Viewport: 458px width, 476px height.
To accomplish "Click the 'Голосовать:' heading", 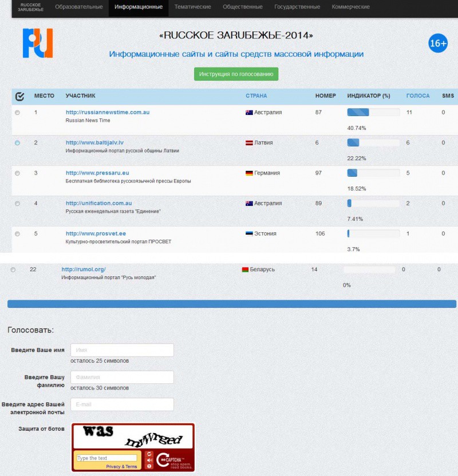I will click(30, 330).
